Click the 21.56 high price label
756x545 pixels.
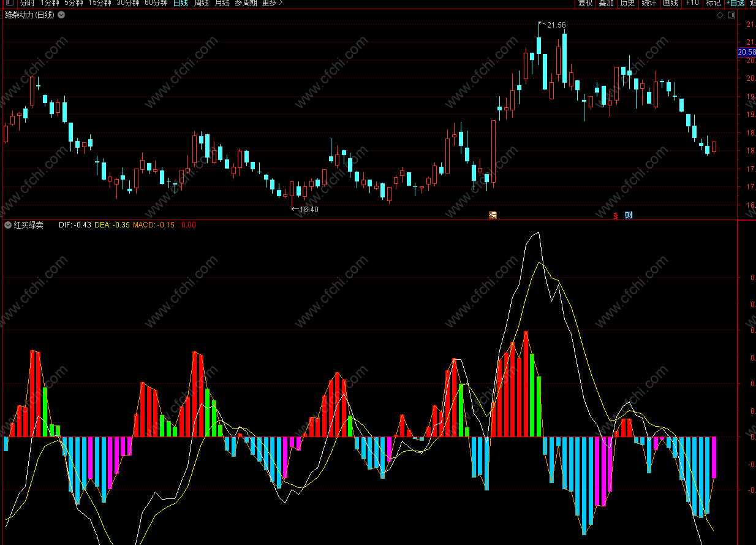[556, 25]
